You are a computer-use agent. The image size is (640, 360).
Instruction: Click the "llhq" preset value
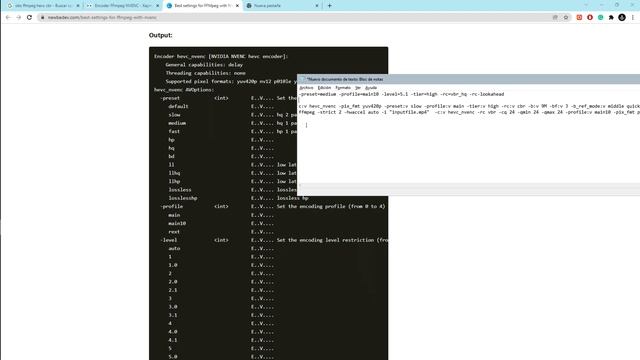tap(174, 173)
